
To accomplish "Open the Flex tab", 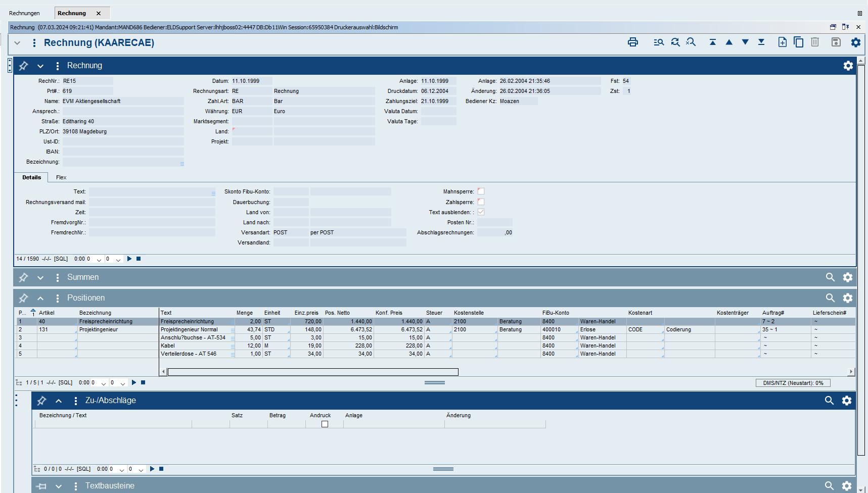I will pyautogui.click(x=61, y=177).
